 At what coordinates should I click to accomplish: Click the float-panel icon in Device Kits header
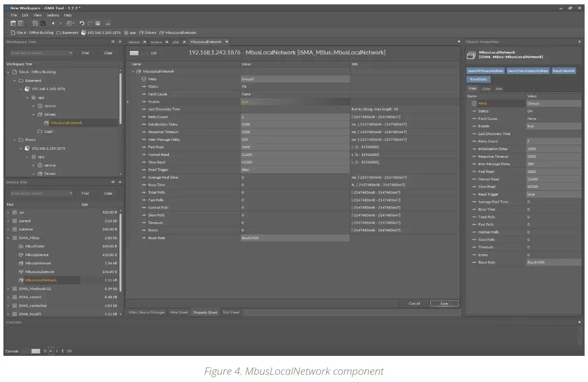(113, 182)
